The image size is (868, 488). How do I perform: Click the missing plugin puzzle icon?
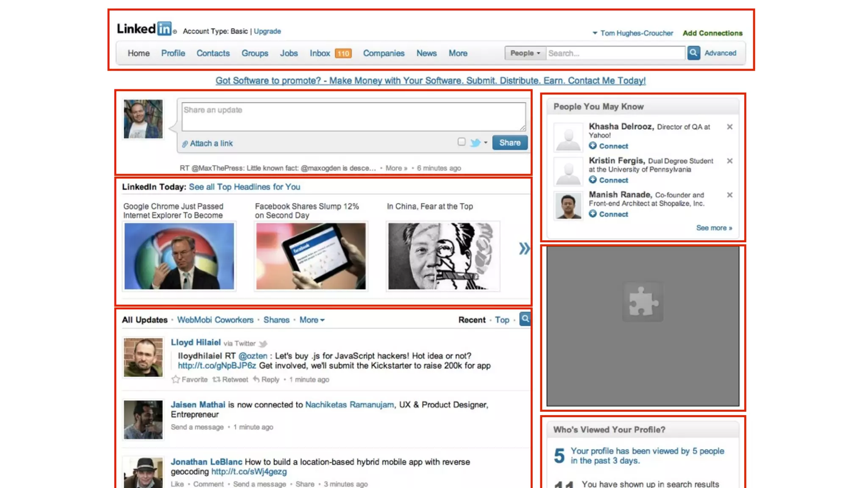click(643, 302)
